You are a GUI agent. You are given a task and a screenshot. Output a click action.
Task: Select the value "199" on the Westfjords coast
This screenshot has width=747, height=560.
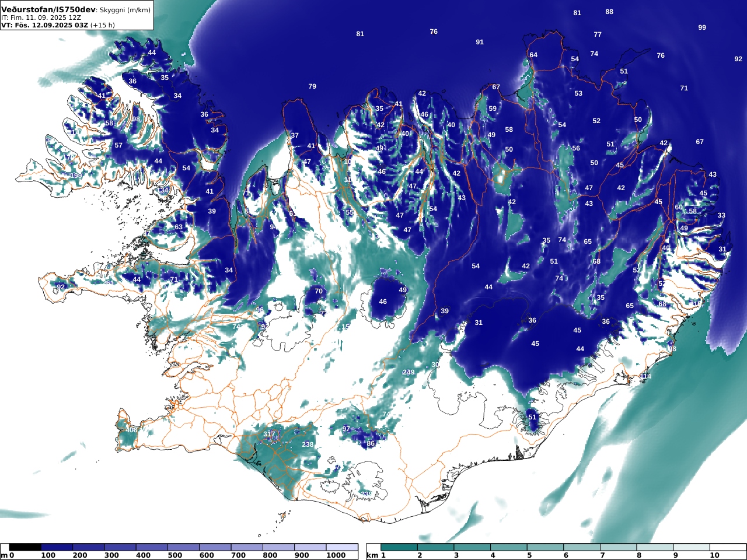[x=75, y=176]
